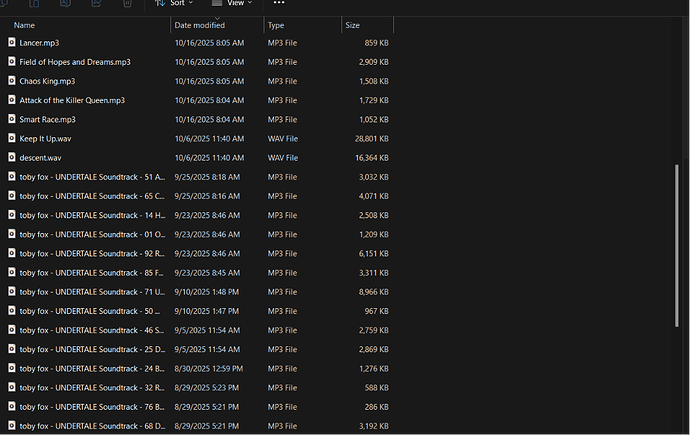Click the Rename toolbar icon

(x=65, y=4)
